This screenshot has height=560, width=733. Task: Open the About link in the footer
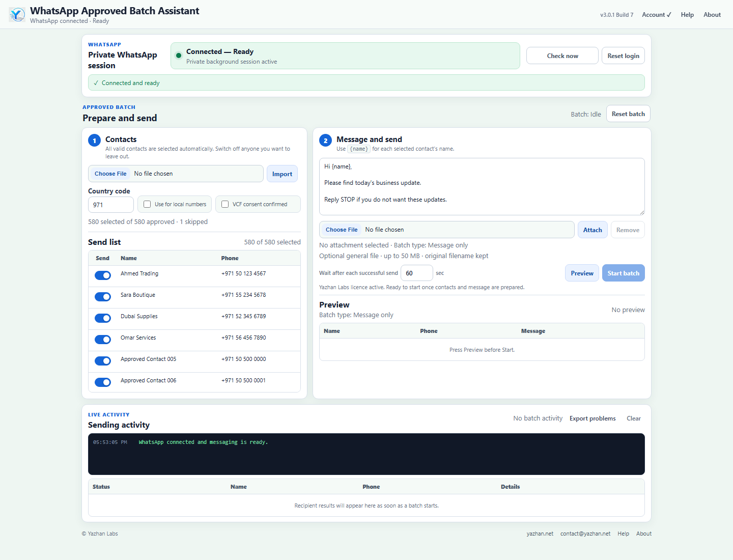coord(644,534)
